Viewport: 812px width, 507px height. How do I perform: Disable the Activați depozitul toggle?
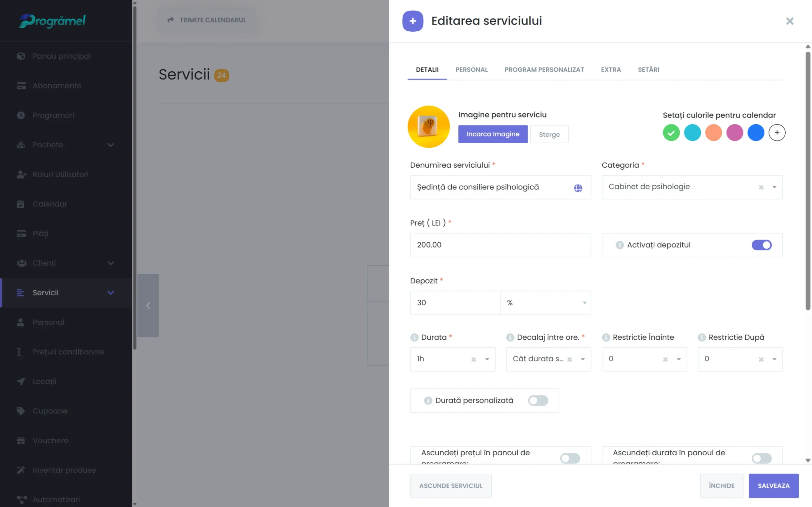tap(761, 245)
